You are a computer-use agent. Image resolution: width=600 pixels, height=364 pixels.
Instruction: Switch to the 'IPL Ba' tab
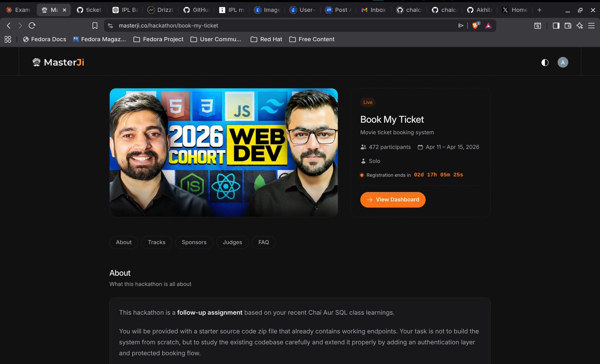coord(124,9)
